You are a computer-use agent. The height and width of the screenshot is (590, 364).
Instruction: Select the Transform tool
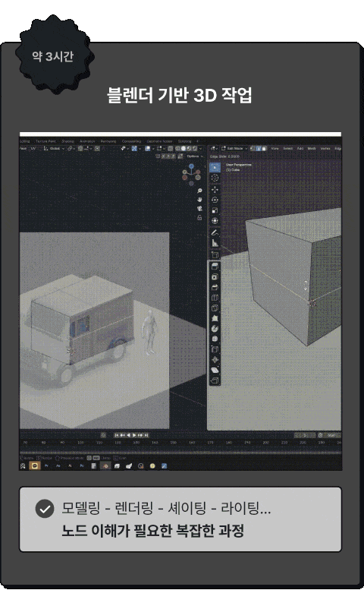click(215, 221)
